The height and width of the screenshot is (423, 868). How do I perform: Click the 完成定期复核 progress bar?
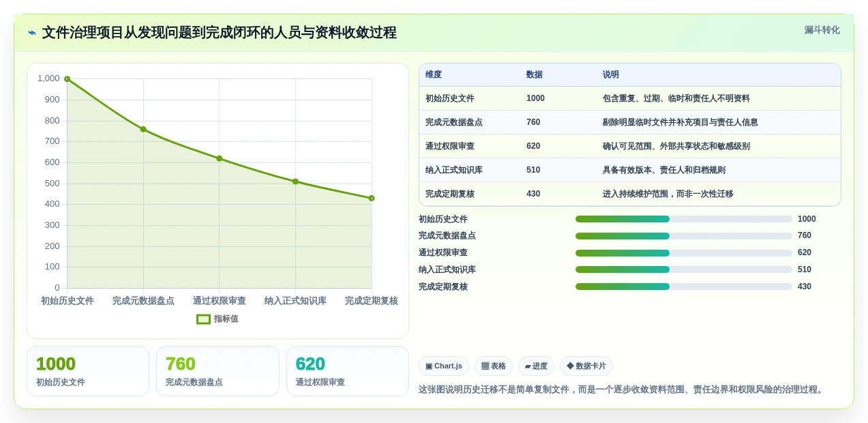tap(684, 287)
